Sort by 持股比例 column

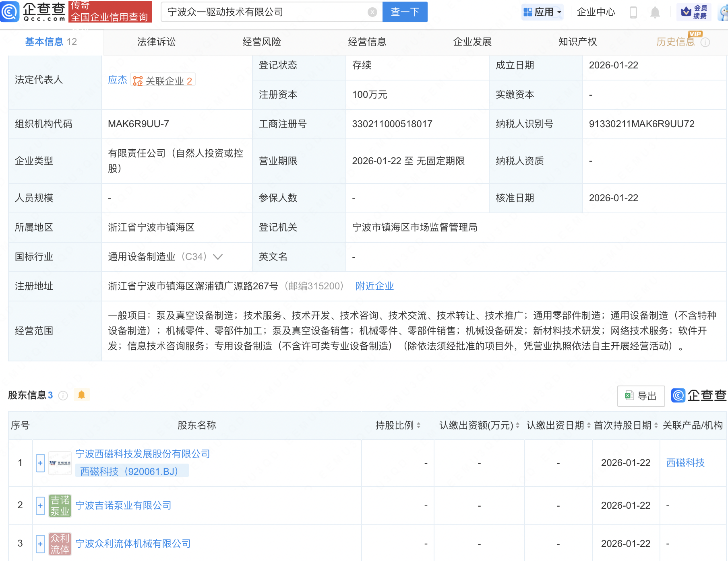[398, 425]
